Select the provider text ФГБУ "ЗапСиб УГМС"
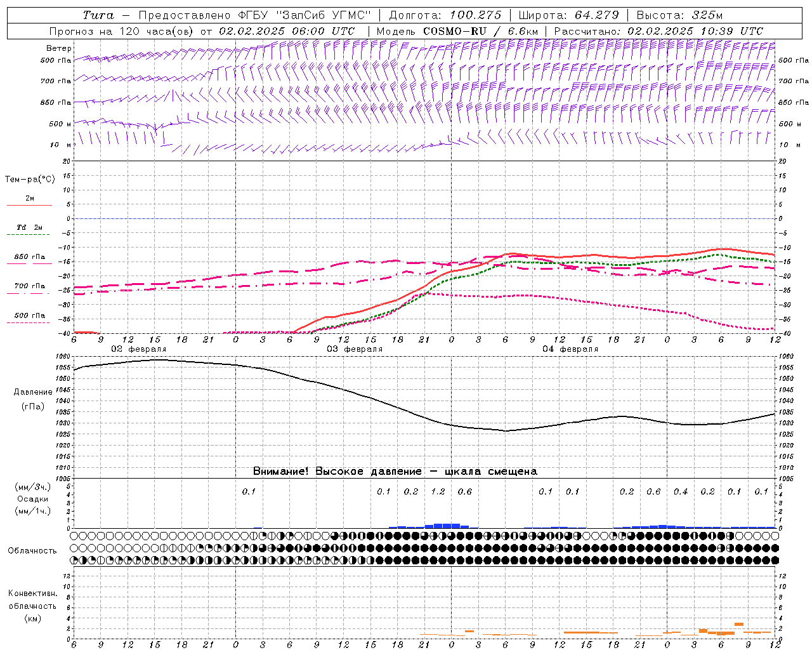The width and height of the screenshot is (812, 650). pos(303,15)
